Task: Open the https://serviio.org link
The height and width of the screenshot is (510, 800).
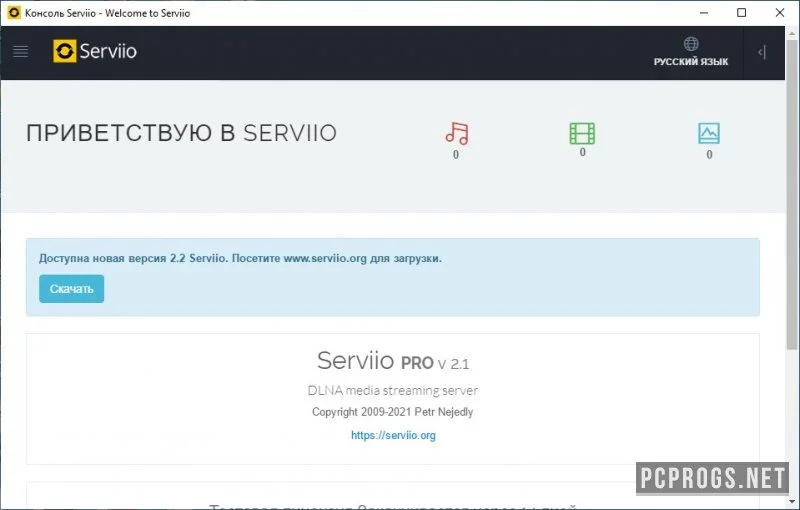Action: tap(393, 435)
